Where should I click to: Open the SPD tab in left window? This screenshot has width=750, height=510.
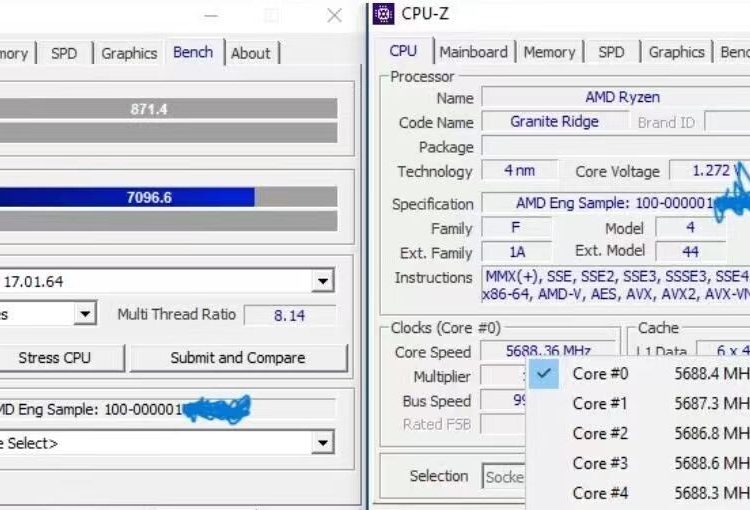tap(64, 53)
